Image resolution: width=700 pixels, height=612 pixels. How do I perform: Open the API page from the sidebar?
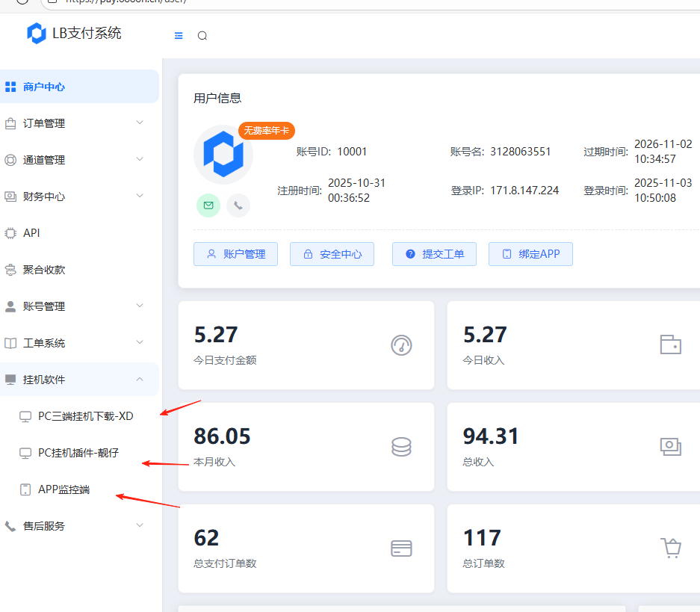click(x=34, y=232)
